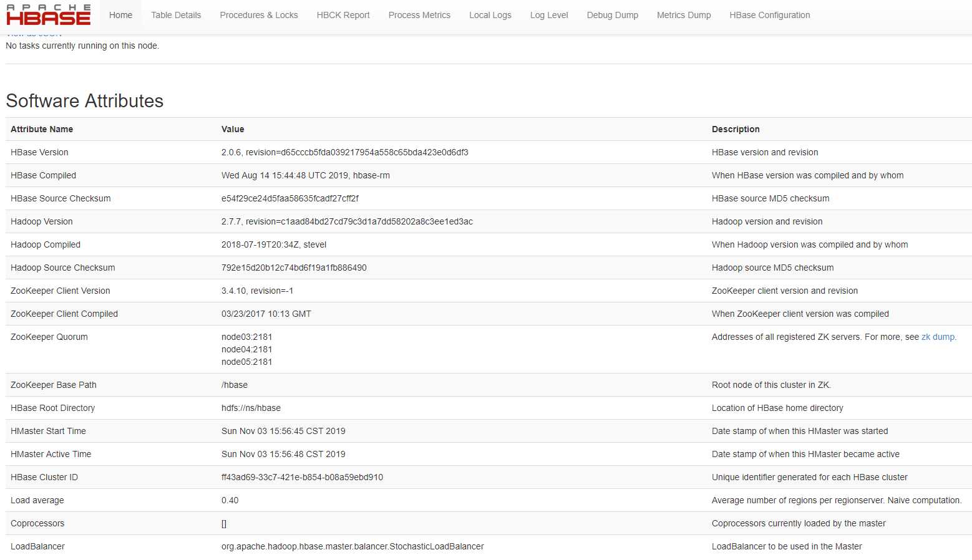Click 'Root node of this cluster in ZK.' description
This screenshot has width=972, height=560.
coord(771,385)
